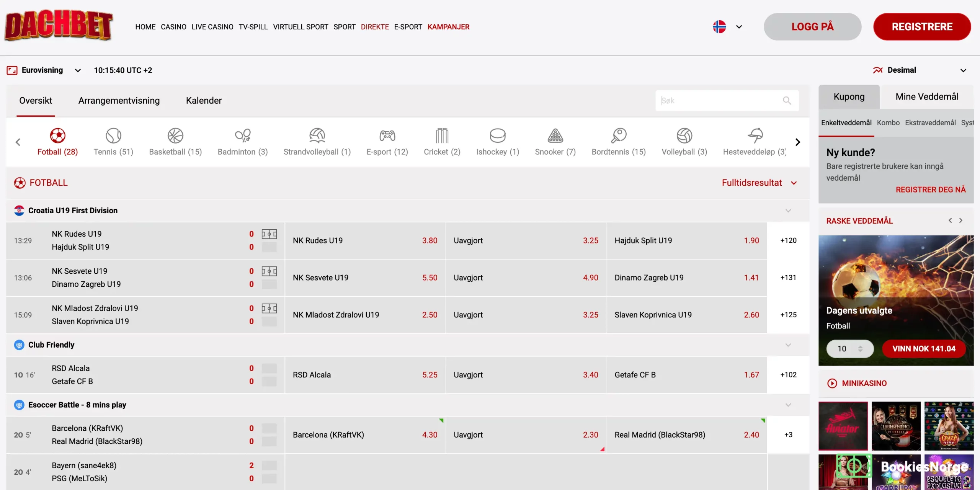Image resolution: width=980 pixels, height=490 pixels.
Task: Click the Norwegian flag language icon
Action: [x=719, y=27]
